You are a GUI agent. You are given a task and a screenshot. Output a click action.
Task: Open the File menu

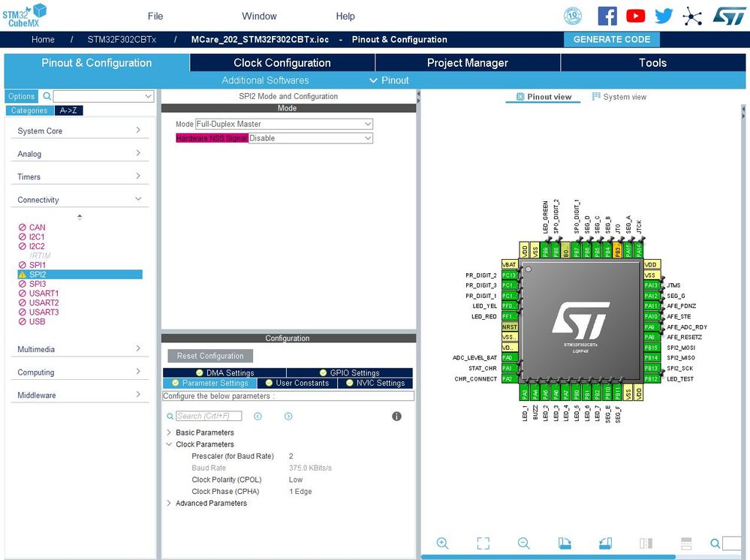click(155, 17)
